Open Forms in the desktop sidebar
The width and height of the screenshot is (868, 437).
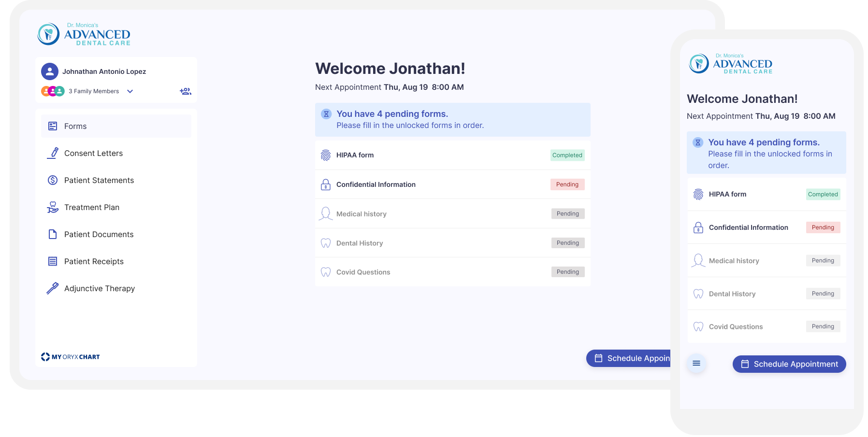coord(116,126)
